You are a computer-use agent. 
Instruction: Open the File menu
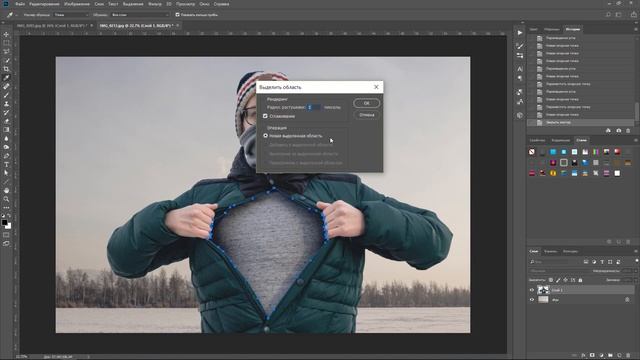tap(20, 4)
